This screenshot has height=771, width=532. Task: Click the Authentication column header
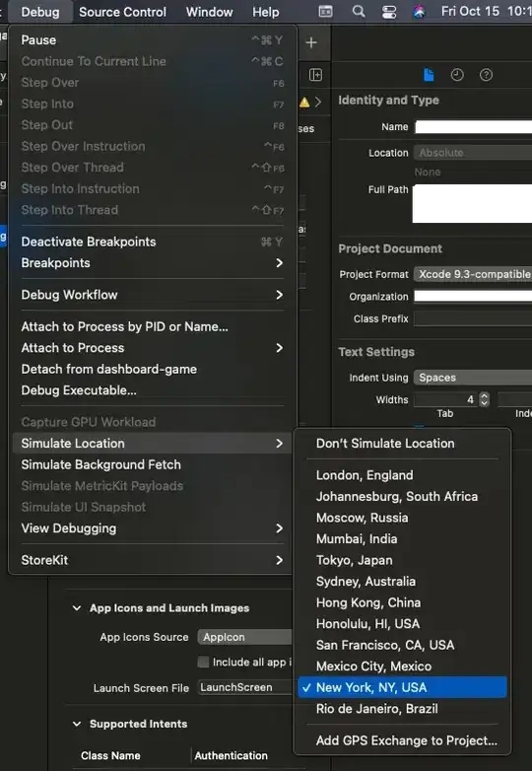(x=231, y=755)
